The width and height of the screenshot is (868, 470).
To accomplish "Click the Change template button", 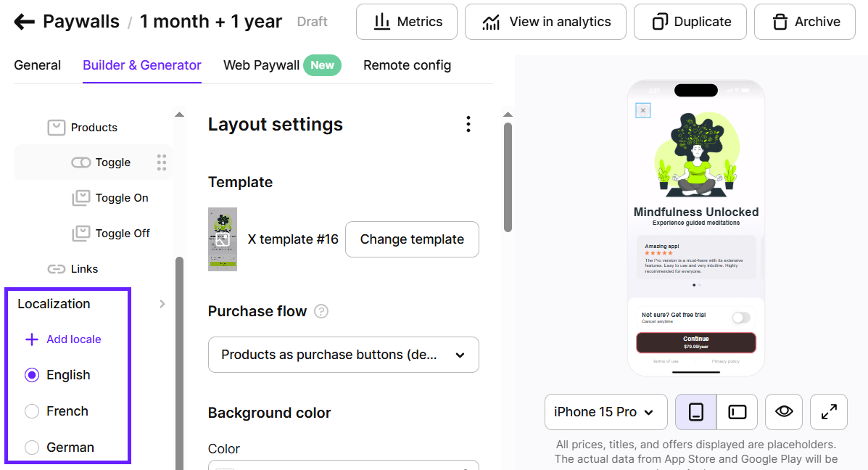I will (x=412, y=239).
